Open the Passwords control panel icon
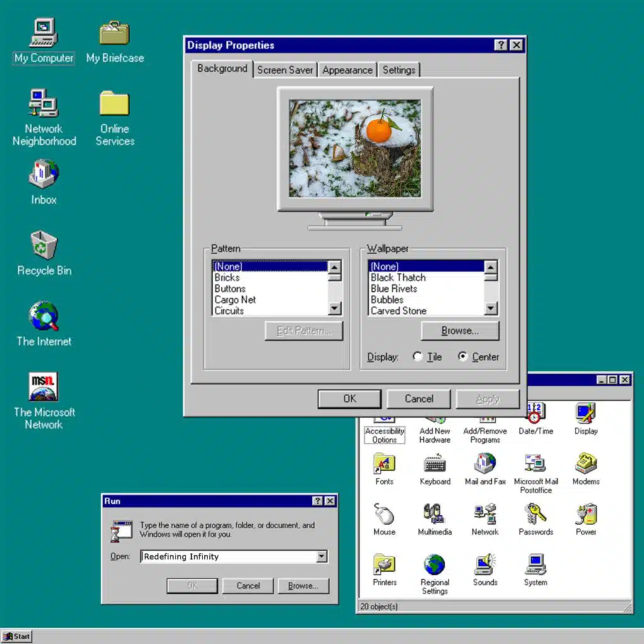The width and height of the screenshot is (644, 644). tap(535, 514)
